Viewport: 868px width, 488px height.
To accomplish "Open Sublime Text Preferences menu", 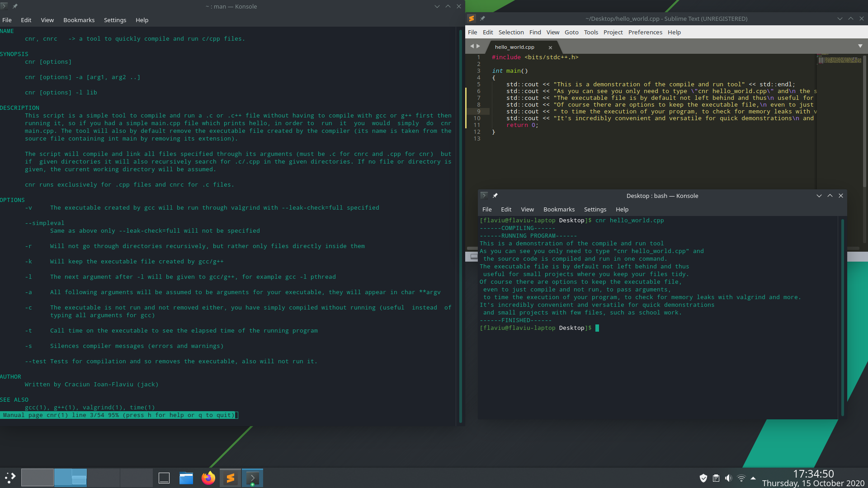I will tap(645, 32).
